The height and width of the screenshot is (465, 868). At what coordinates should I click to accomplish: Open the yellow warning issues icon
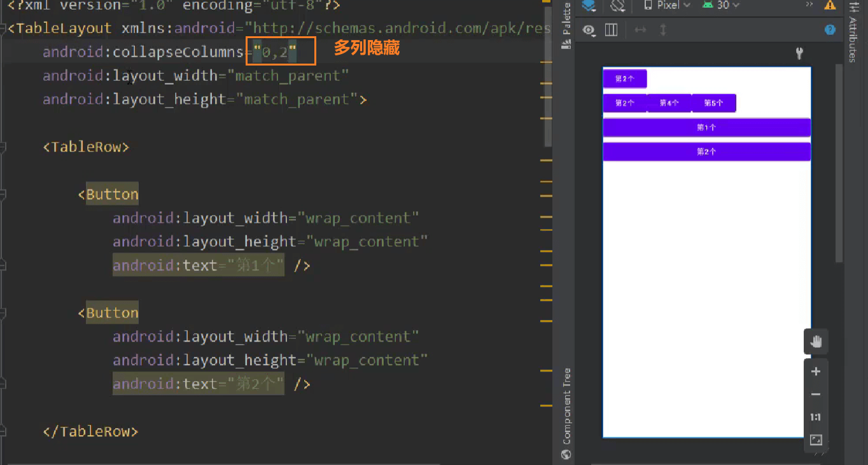pyautogui.click(x=830, y=5)
